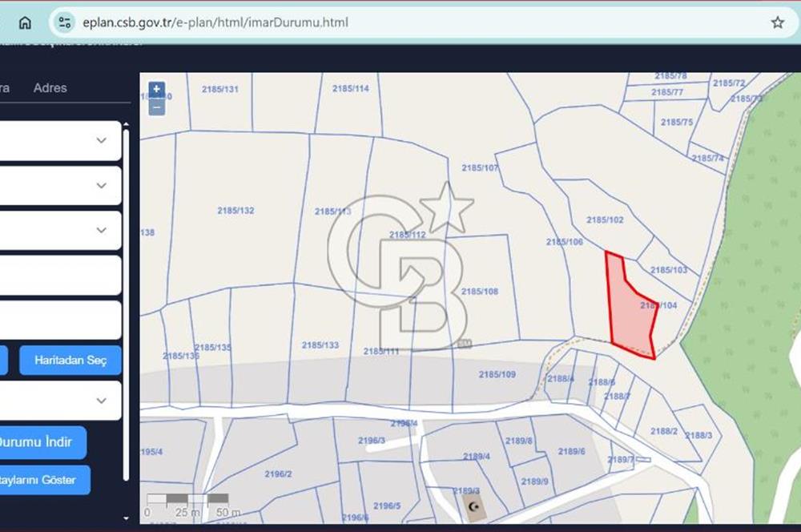The height and width of the screenshot is (532, 801).
Task: Click the text field directly above Haritadan Seç
Action: 60,320
